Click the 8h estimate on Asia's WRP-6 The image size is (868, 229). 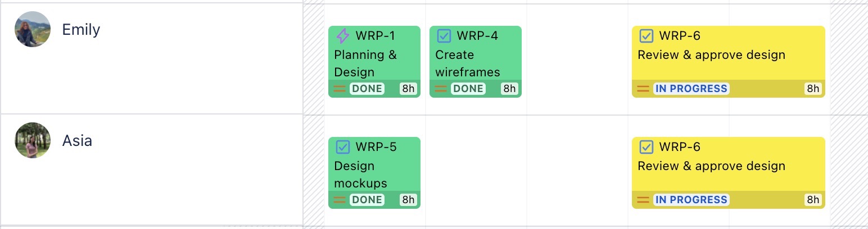(x=813, y=200)
